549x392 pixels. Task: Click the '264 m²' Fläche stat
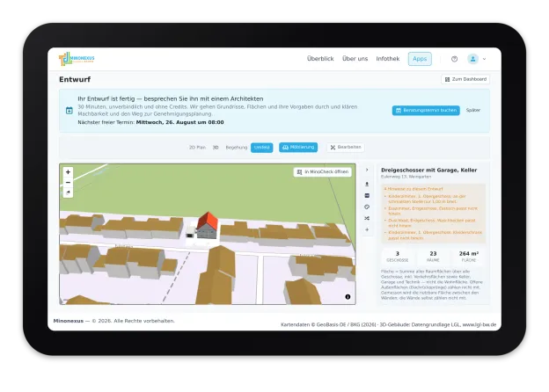click(x=469, y=257)
